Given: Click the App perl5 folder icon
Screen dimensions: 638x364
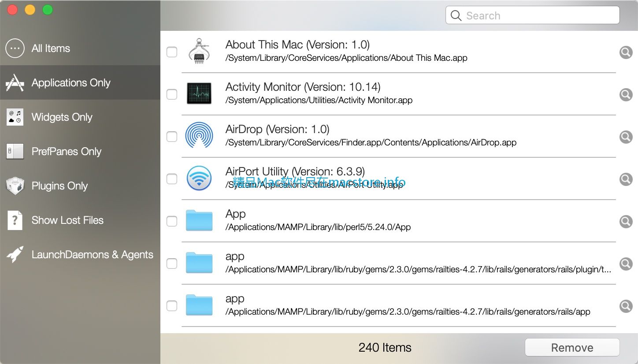Looking at the screenshot, I should click(199, 220).
